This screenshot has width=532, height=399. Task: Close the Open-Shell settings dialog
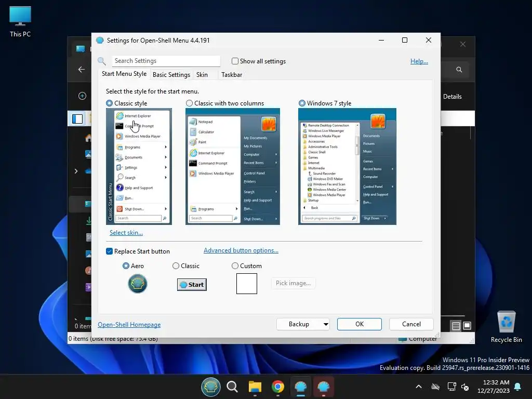click(x=429, y=41)
